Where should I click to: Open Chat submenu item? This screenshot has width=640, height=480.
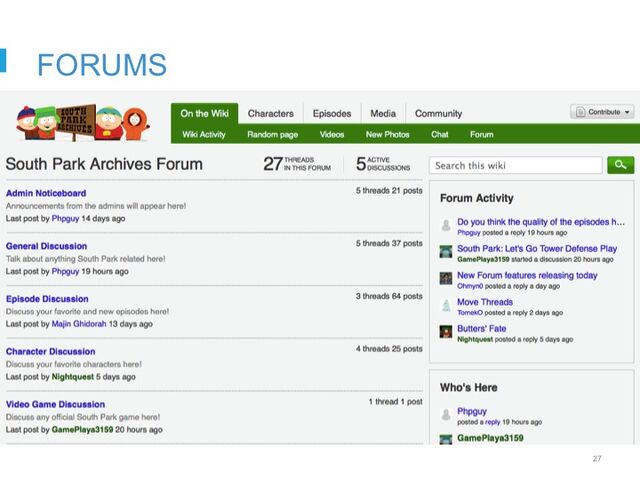(x=440, y=134)
